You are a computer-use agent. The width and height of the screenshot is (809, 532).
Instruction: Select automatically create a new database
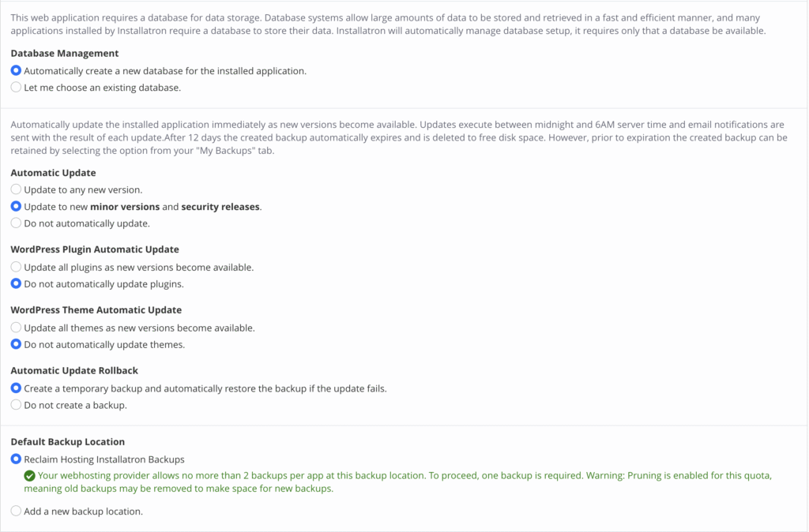17,70
